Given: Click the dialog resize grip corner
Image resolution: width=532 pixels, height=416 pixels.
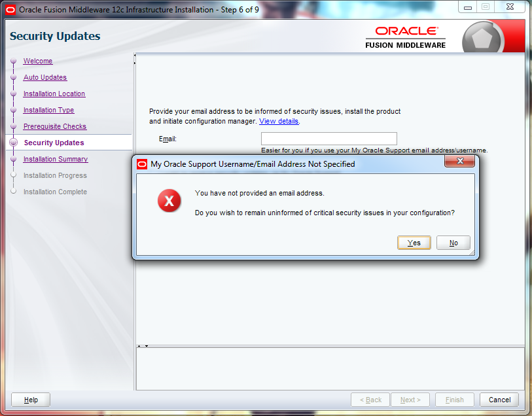Looking at the screenshot, I should pyautogui.click(x=472, y=253).
